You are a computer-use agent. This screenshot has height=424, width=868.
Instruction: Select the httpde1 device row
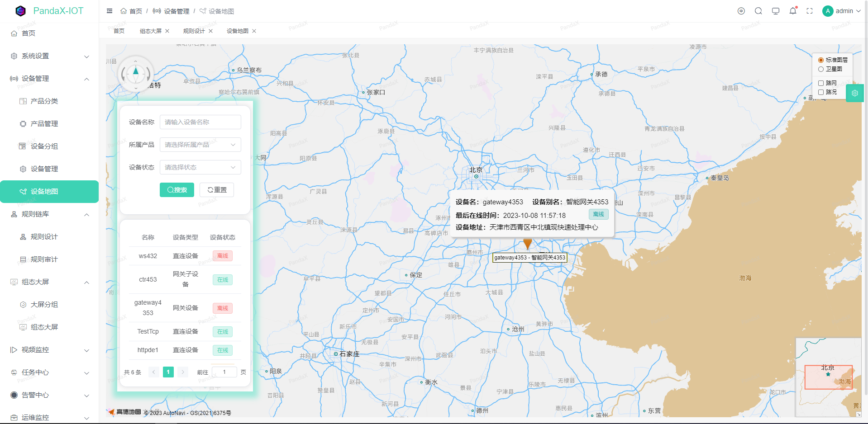click(x=185, y=350)
